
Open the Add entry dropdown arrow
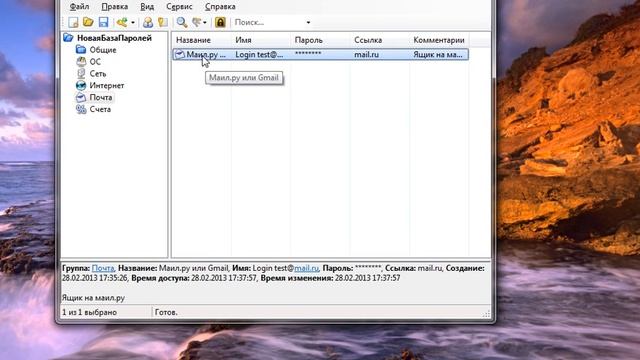[x=133, y=22]
